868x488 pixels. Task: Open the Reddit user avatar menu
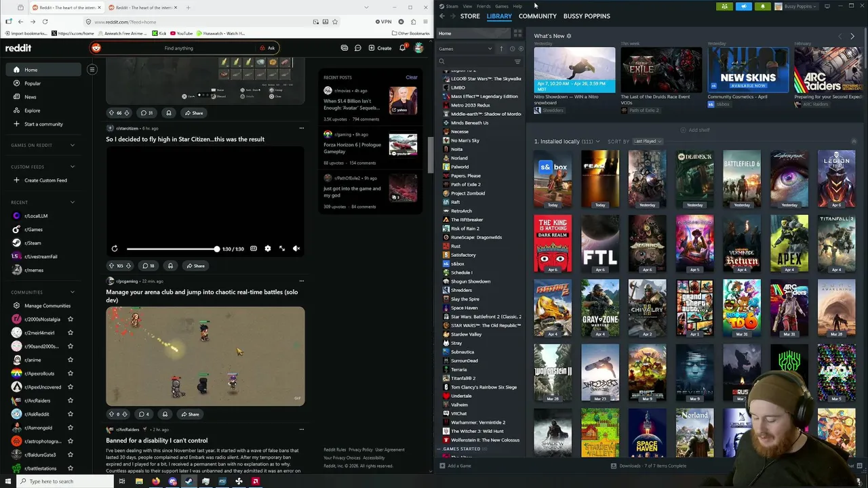tap(419, 48)
